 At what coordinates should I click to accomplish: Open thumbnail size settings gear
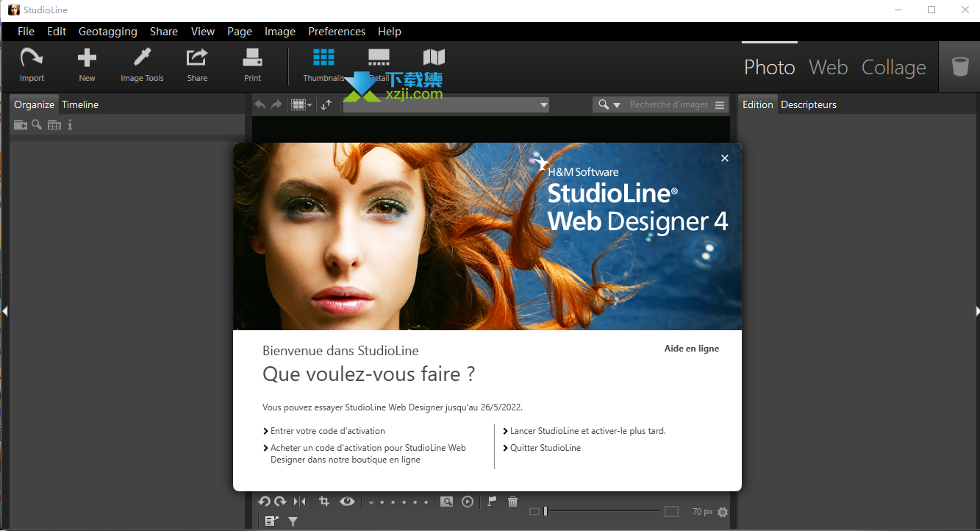point(723,512)
